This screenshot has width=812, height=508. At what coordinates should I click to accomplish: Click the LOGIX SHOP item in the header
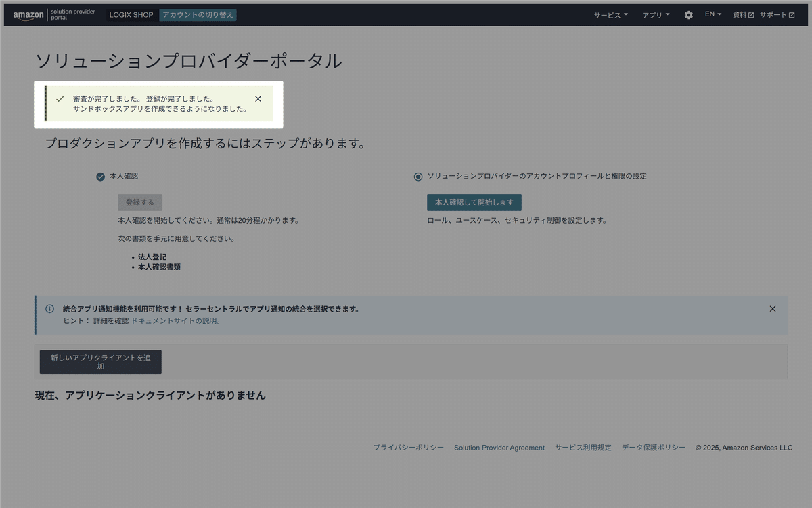[x=131, y=14]
